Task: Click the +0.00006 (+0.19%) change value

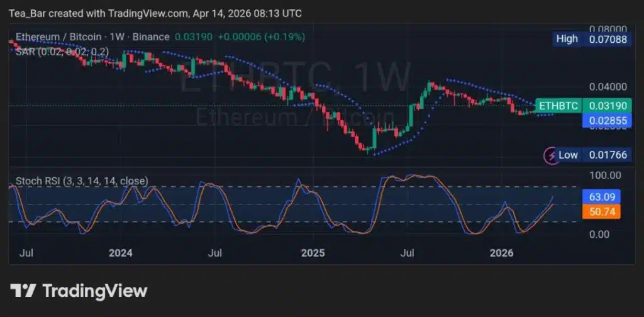Action: (x=261, y=37)
